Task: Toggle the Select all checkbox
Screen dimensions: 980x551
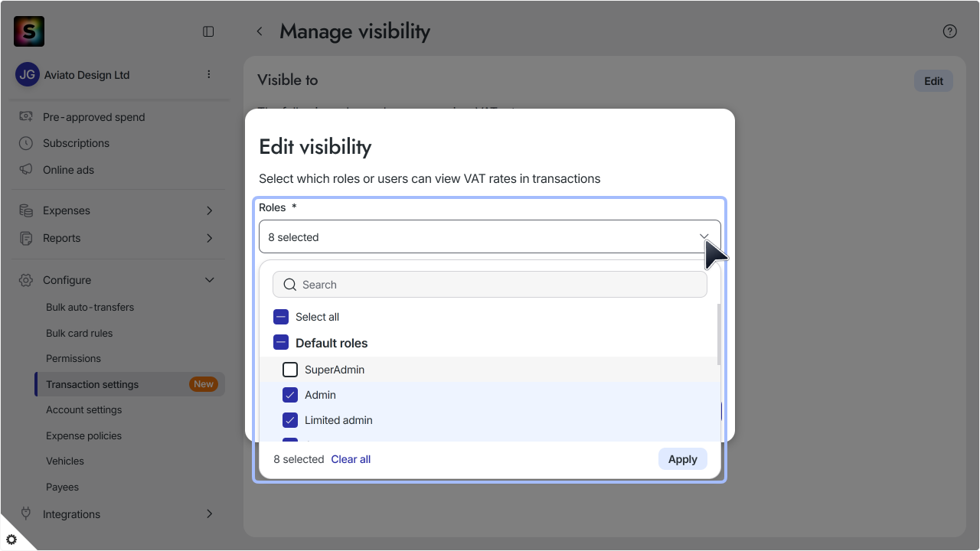Action: tap(281, 317)
